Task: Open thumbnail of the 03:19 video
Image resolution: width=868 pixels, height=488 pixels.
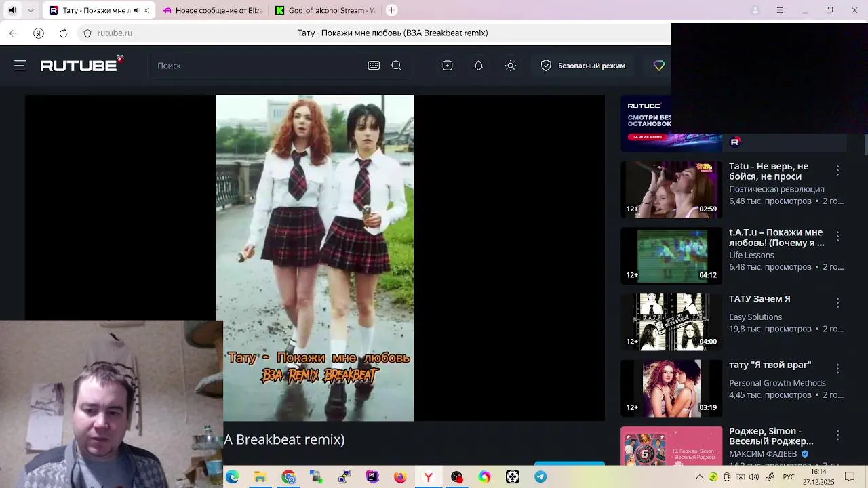Action: [x=671, y=388]
